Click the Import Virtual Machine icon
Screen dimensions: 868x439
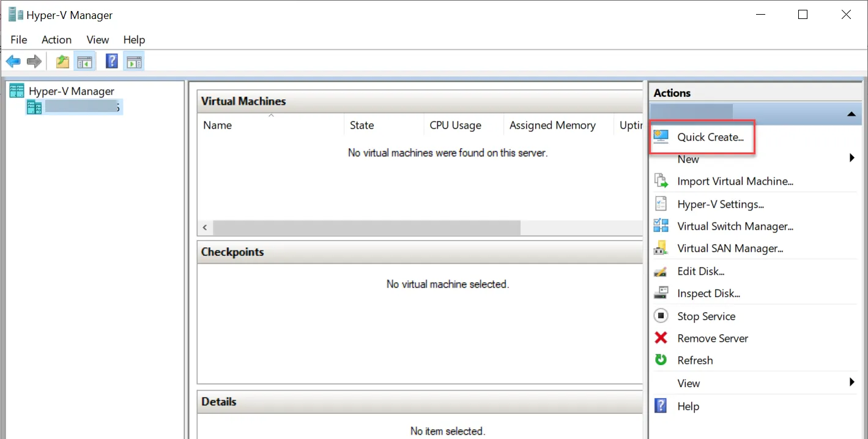[x=661, y=181]
